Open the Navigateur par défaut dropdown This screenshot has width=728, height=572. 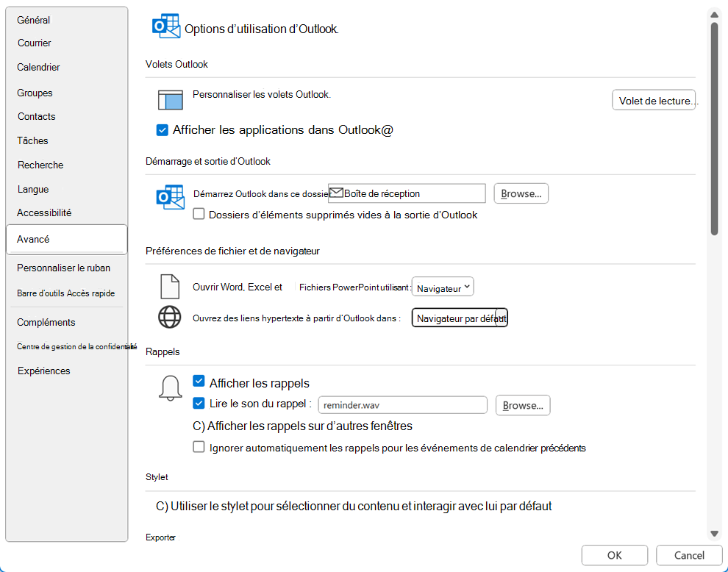(460, 318)
